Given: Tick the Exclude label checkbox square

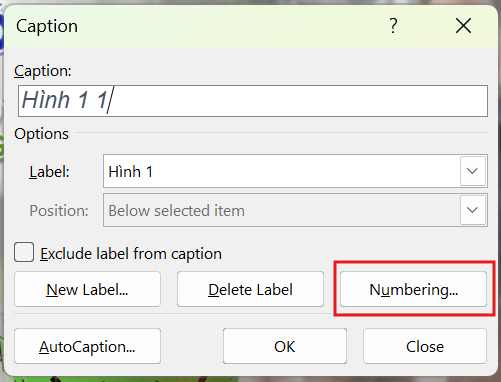Looking at the screenshot, I should (x=24, y=252).
